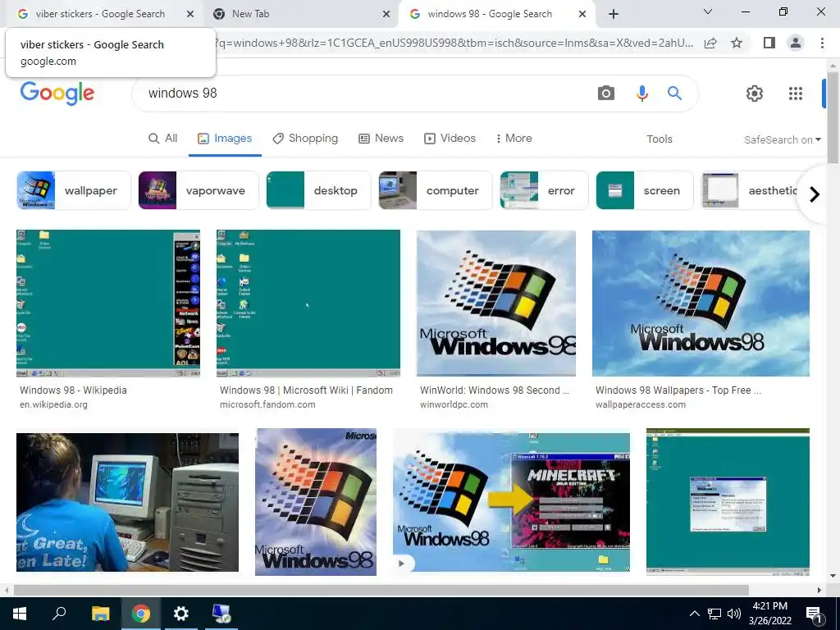Close the New Tab tab
840x630 pixels.
[386, 14]
